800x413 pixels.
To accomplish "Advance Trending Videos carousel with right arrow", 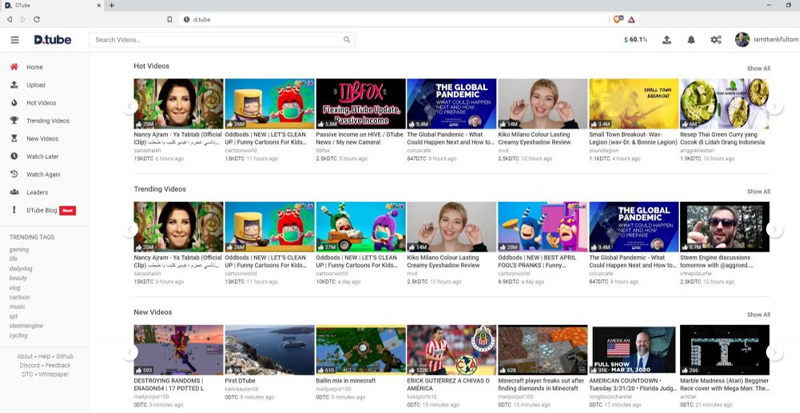I will [774, 228].
